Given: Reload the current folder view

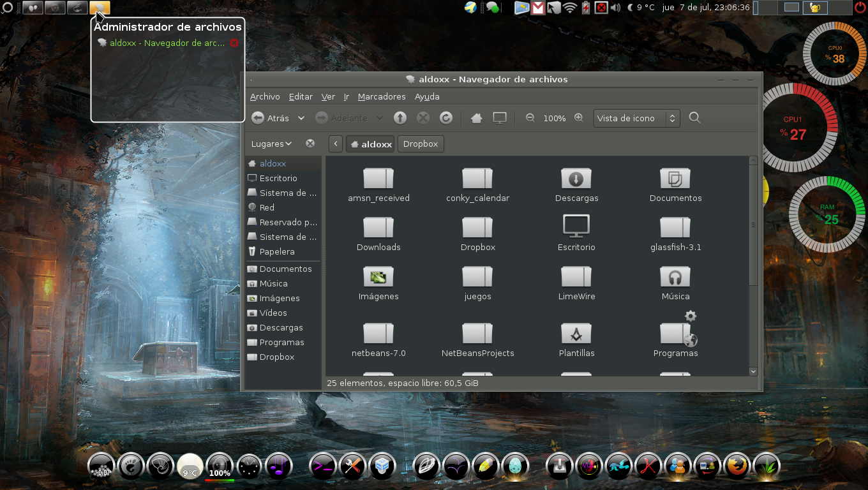Looking at the screenshot, I should pyautogui.click(x=446, y=118).
